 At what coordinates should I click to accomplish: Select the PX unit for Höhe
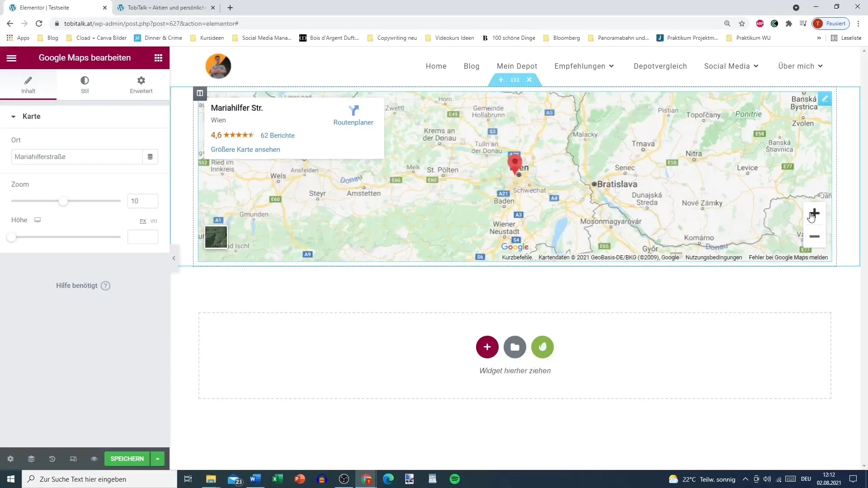point(143,221)
